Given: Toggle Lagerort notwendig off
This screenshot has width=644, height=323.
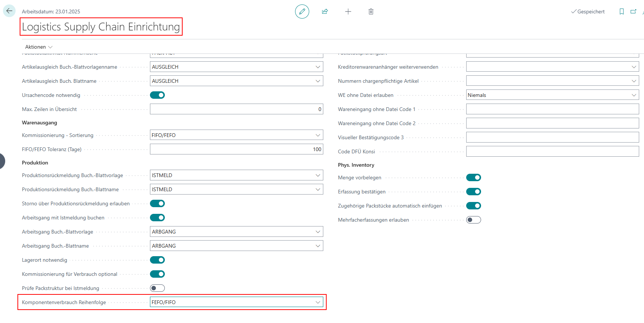Looking at the screenshot, I should pyautogui.click(x=157, y=260).
